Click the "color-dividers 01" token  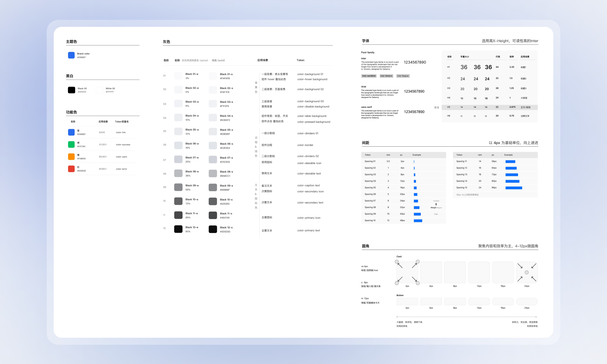tap(308, 133)
